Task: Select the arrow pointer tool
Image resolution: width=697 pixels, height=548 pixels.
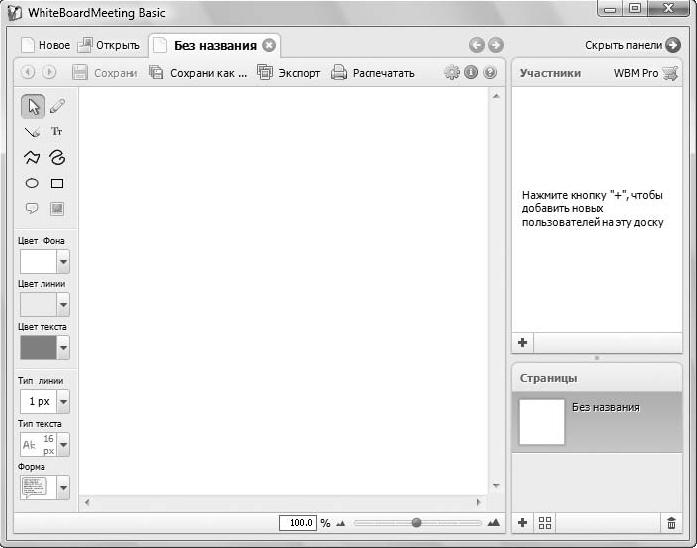Action: (x=32, y=106)
